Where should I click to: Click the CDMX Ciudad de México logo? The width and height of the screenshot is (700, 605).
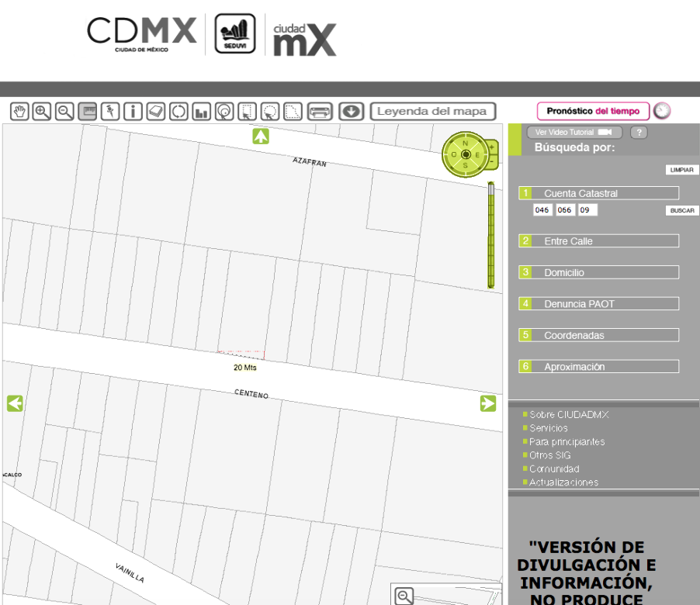pos(141,34)
